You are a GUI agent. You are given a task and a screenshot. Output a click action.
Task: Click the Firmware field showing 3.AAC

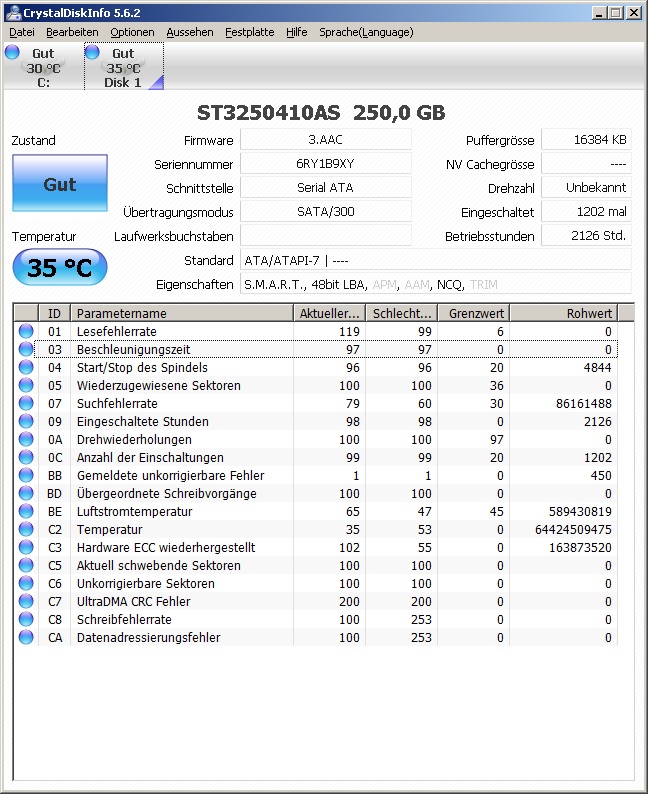pos(326,140)
